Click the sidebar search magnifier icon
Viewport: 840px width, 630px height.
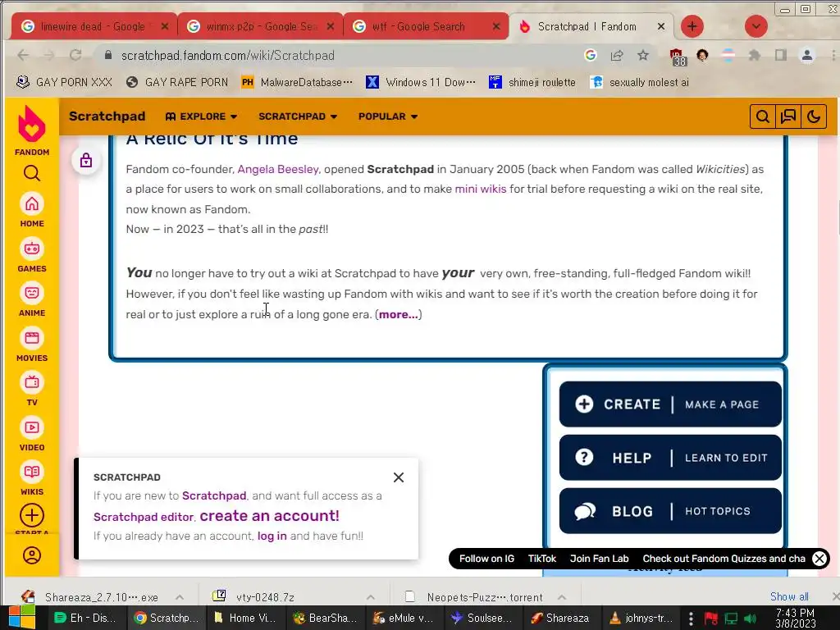[32, 173]
